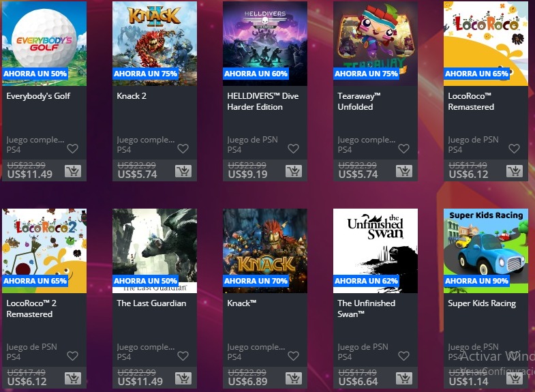This screenshot has width=535, height=392.
Task: Add The Unfinished Swan to the cart
Action: [404, 378]
